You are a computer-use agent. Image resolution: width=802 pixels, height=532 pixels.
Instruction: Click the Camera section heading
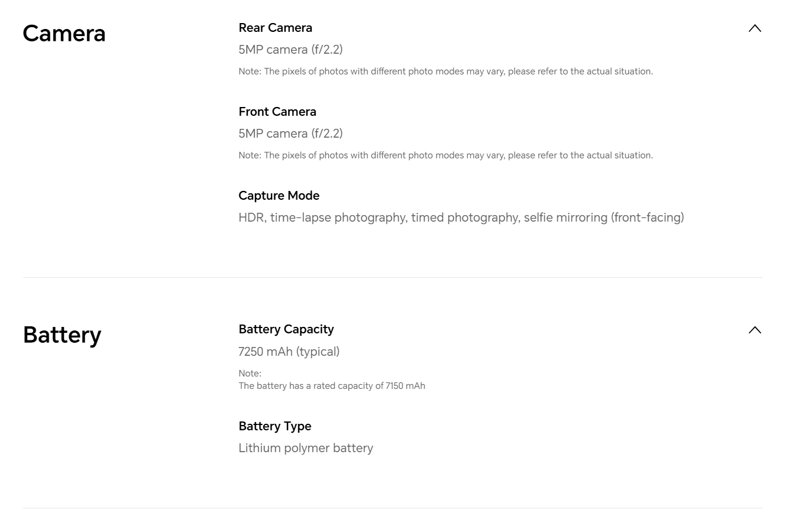64,33
